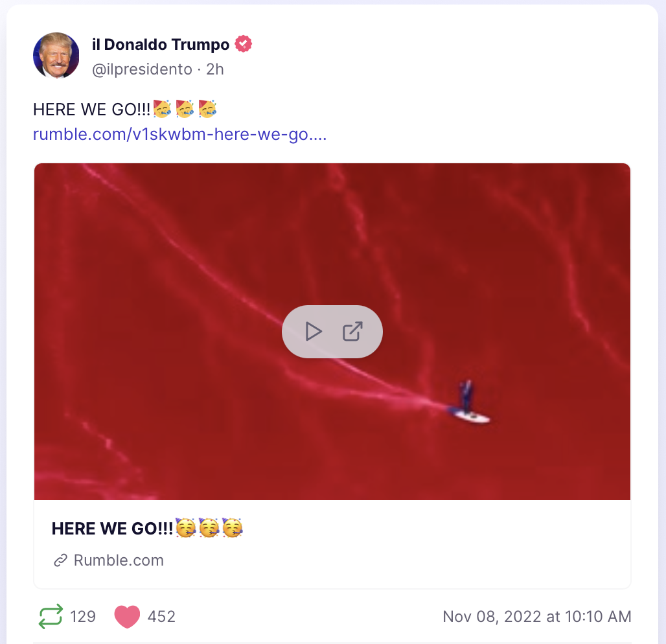Play the embedded Rumble video

tap(314, 332)
